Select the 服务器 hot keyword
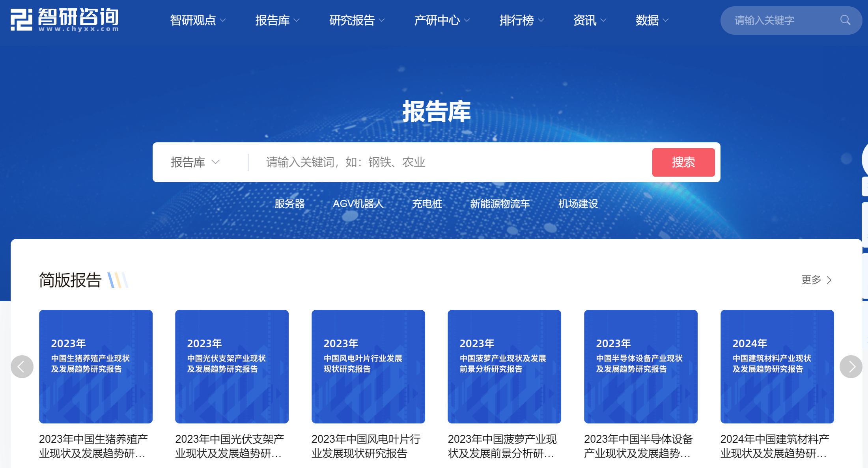 click(290, 204)
